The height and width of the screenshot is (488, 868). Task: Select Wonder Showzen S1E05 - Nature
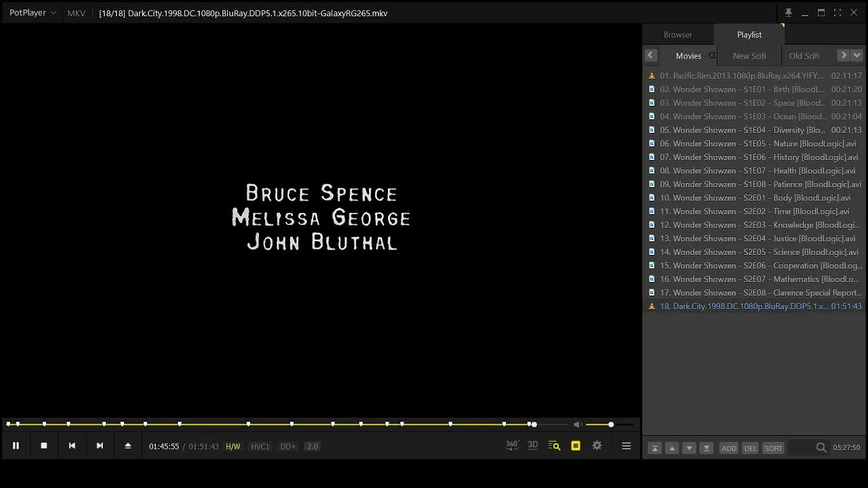pyautogui.click(x=755, y=144)
